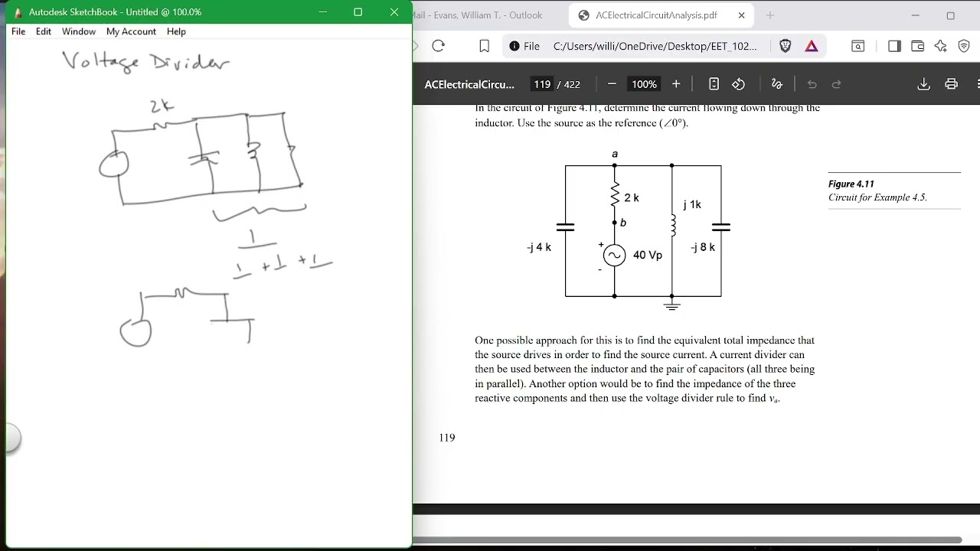
Task: Open Brave Shields lion icon
Action: coord(785,46)
